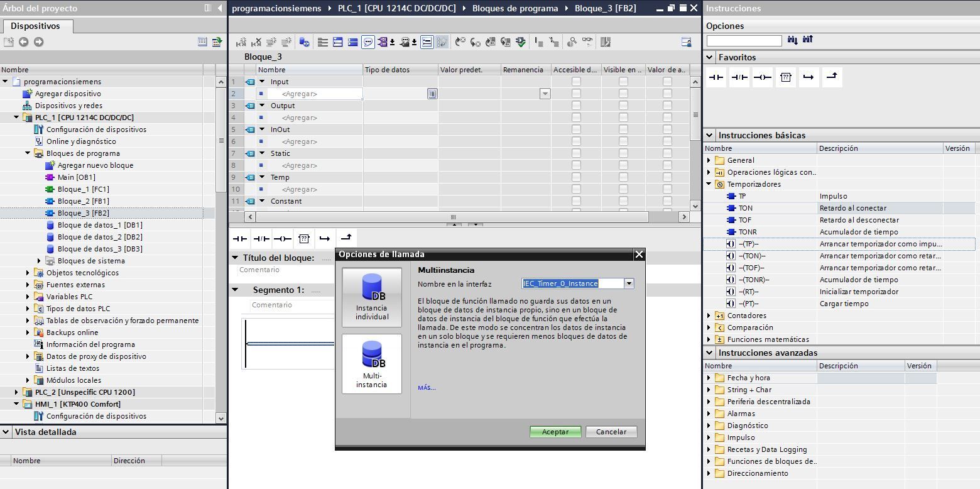The image size is (980, 489).
Task: Open branch icon in Favoritos panel
Action: [808, 77]
